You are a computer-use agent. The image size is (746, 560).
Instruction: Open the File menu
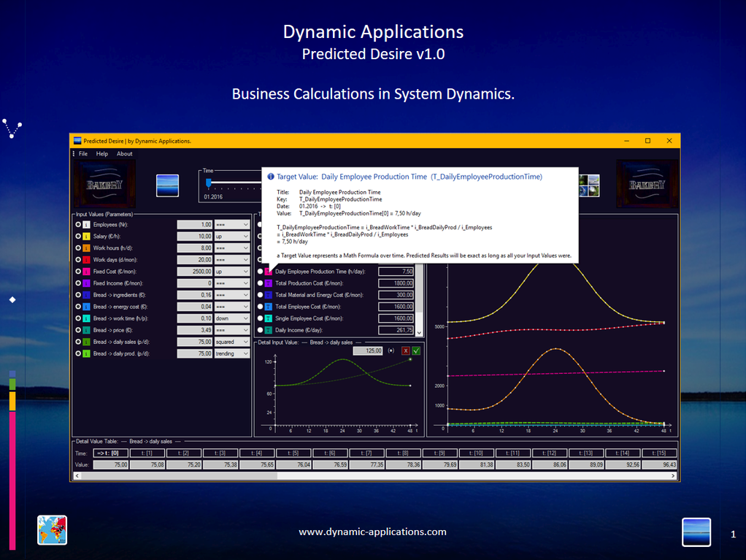click(82, 154)
